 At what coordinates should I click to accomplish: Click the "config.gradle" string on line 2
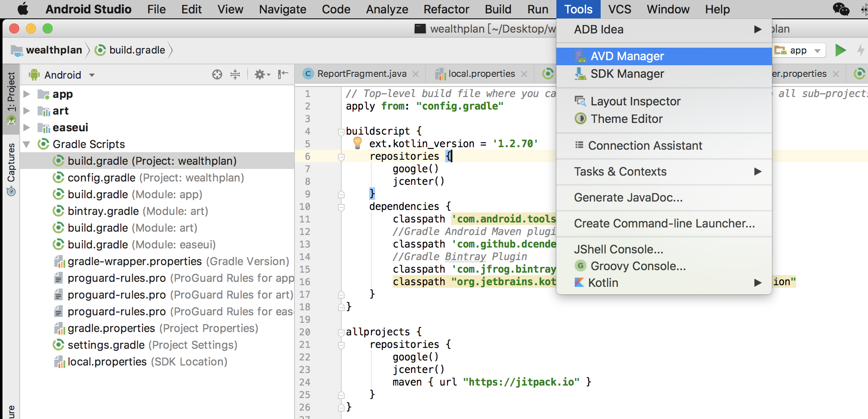[x=459, y=106]
